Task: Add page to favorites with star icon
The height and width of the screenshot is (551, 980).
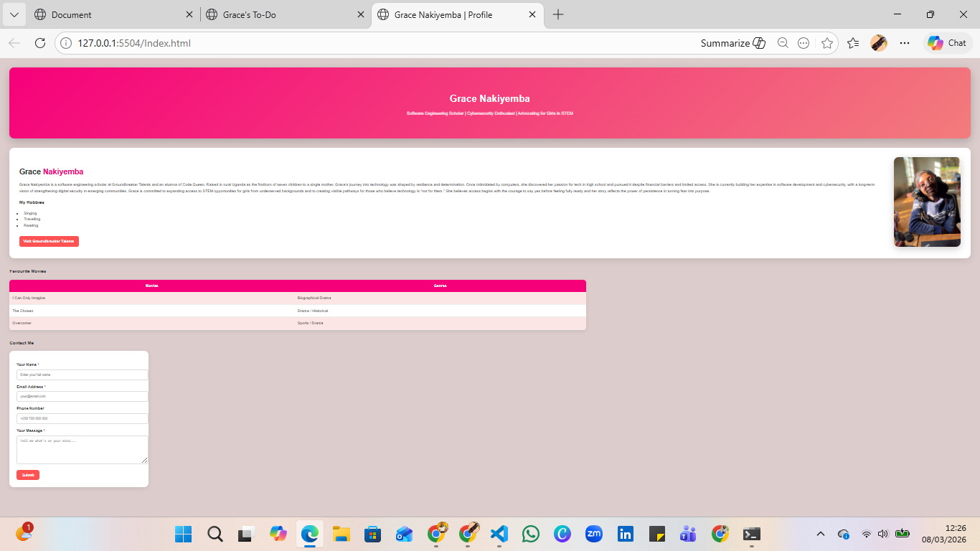Action: click(x=827, y=43)
